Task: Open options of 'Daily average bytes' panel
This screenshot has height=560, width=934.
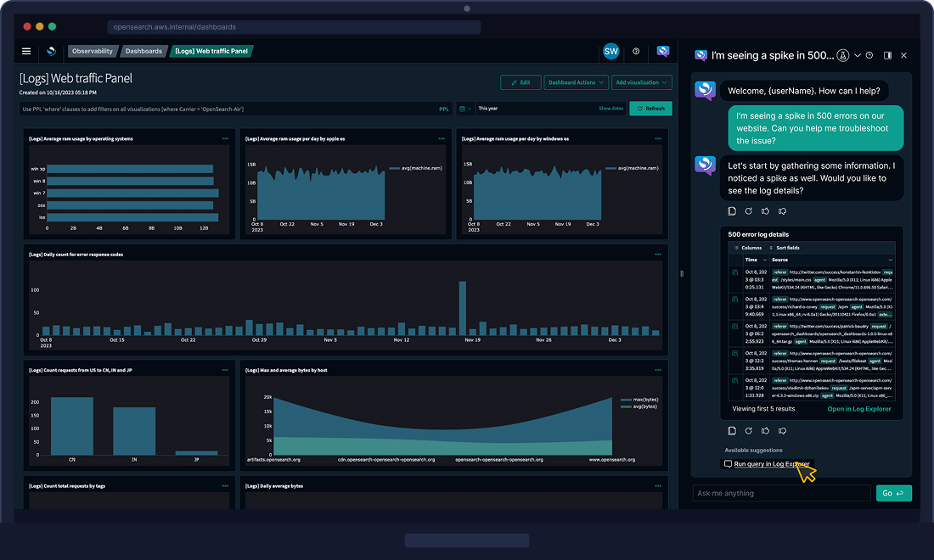Action: click(x=658, y=485)
